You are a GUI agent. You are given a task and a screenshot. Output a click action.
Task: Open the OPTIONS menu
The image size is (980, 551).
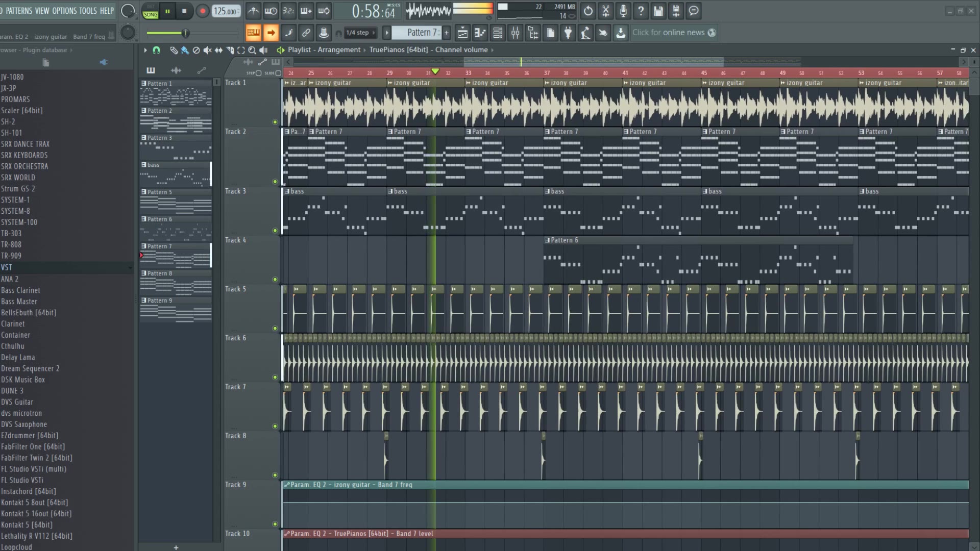point(64,11)
